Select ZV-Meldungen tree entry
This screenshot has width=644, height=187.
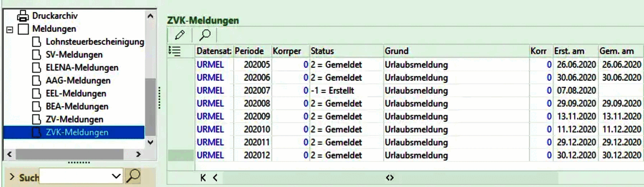(74, 119)
